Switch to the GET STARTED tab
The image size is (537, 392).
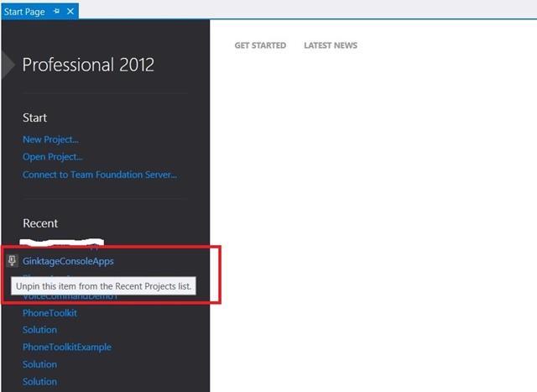(x=260, y=45)
